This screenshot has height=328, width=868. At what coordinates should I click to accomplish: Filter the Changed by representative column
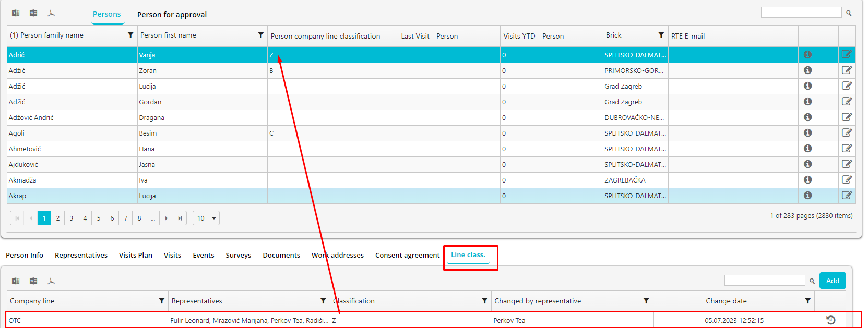[x=646, y=301]
